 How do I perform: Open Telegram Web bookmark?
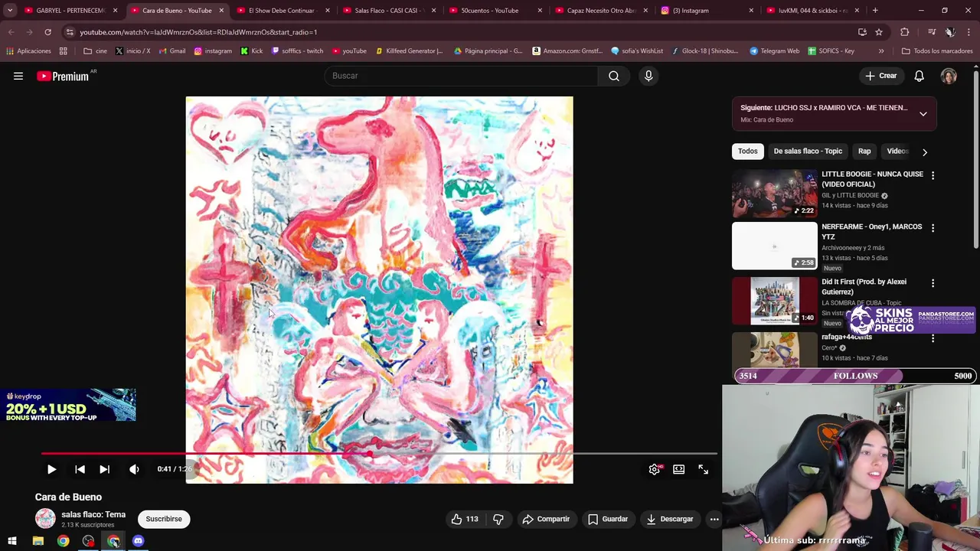click(x=774, y=51)
